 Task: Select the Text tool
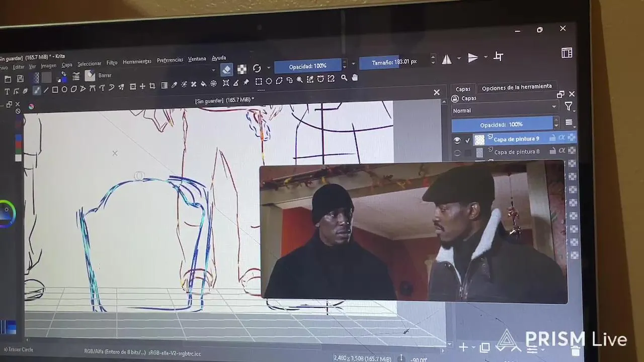coord(7,92)
